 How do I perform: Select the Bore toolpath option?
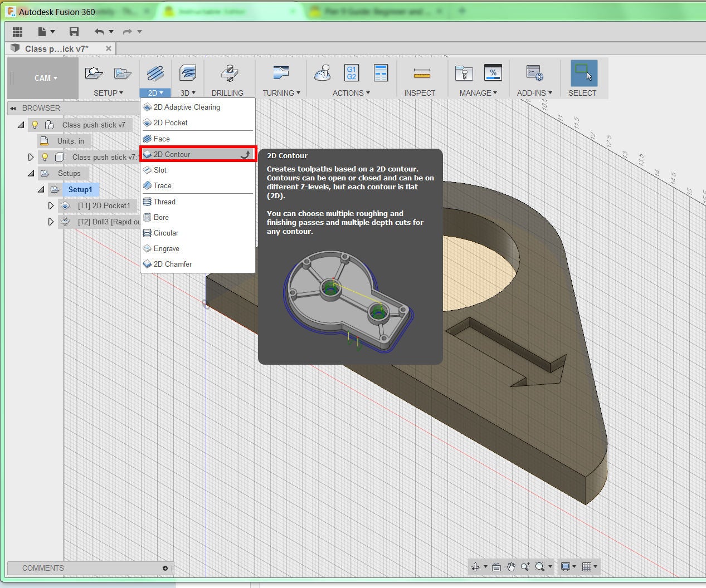[x=160, y=217]
